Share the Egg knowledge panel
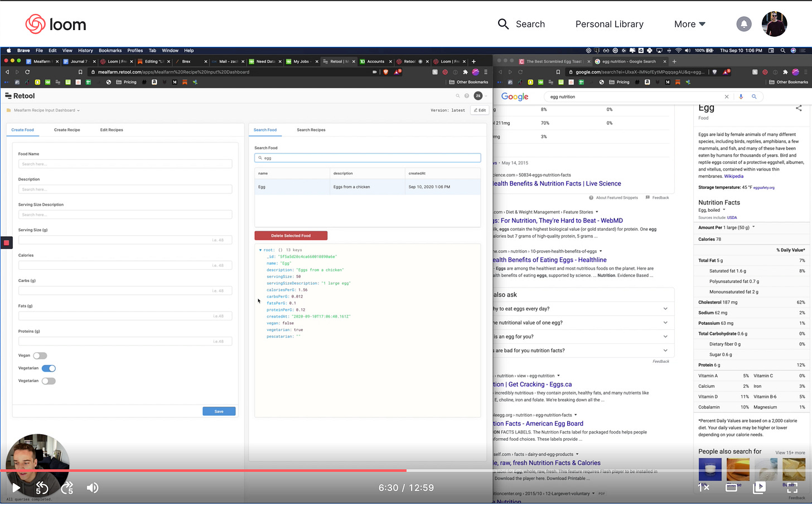 pos(799,108)
